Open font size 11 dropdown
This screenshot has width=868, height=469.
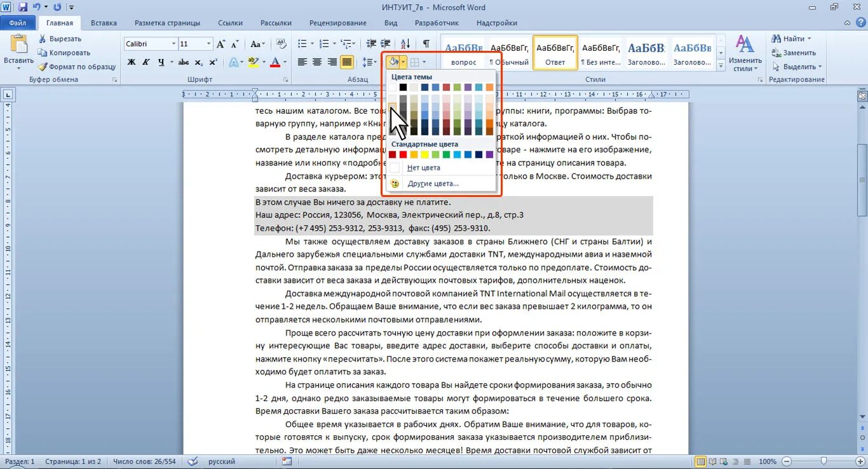coord(208,44)
